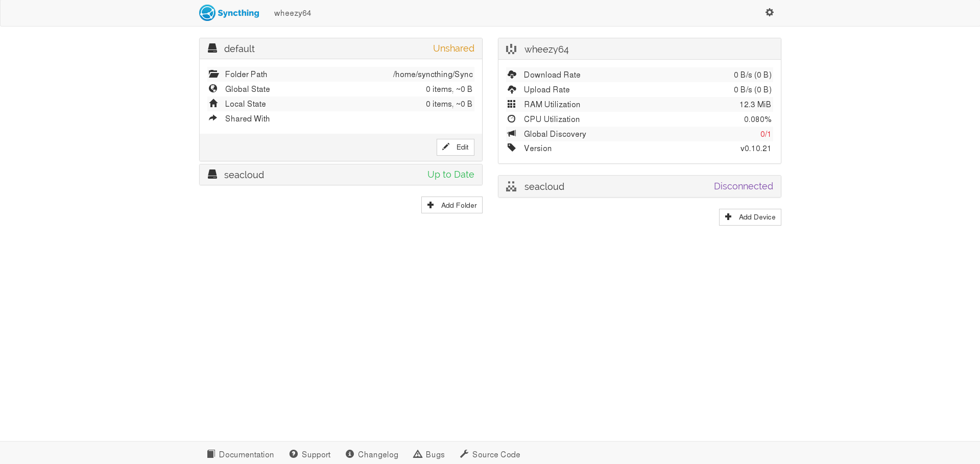Click the Global Discovery megaphone icon
Viewport: 980px width, 464px height.
(512, 134)
